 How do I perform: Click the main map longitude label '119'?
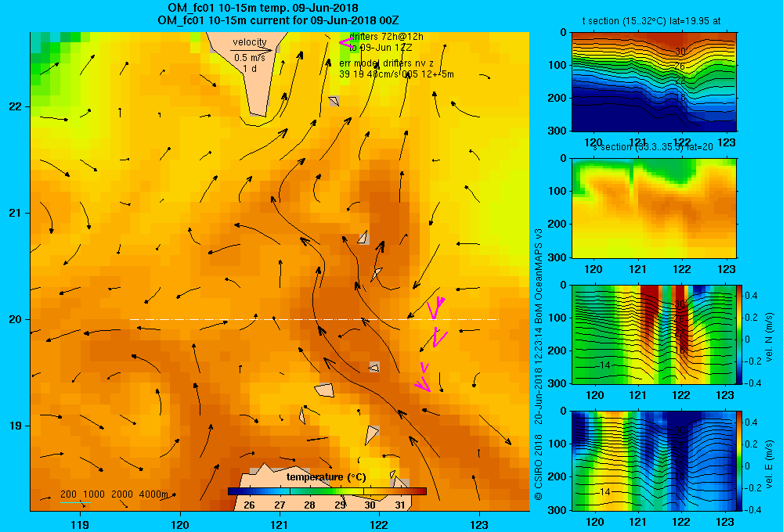point(80,524)
